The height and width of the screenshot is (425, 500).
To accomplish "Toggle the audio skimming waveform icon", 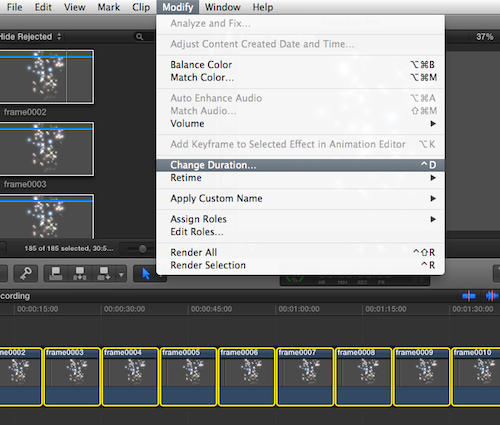I will tap(492, 295).
